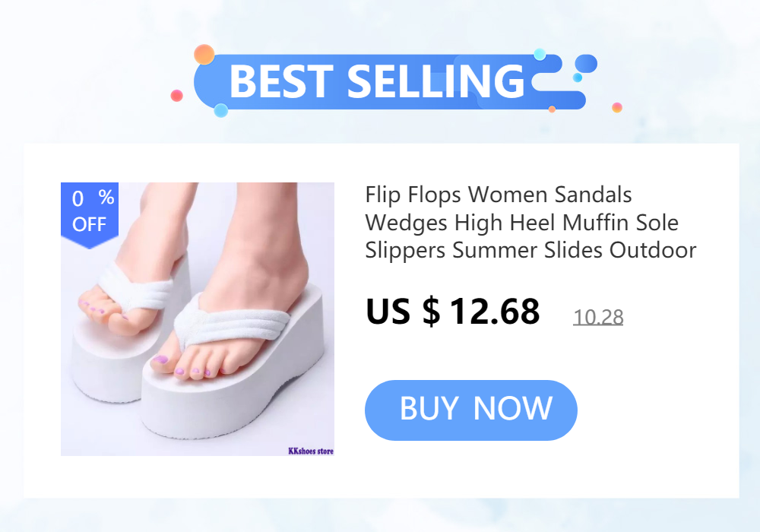Click the US $12.68 price

pos(453,311)
